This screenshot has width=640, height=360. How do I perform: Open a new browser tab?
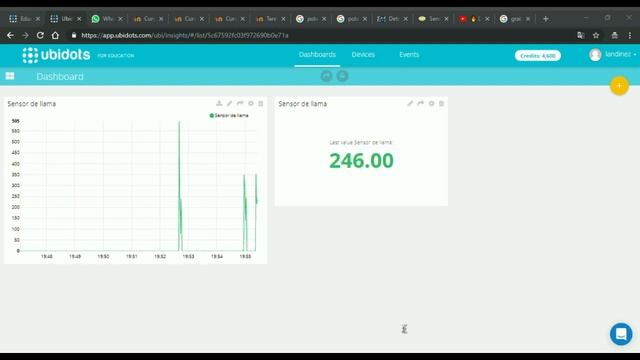tap(545, 19)
